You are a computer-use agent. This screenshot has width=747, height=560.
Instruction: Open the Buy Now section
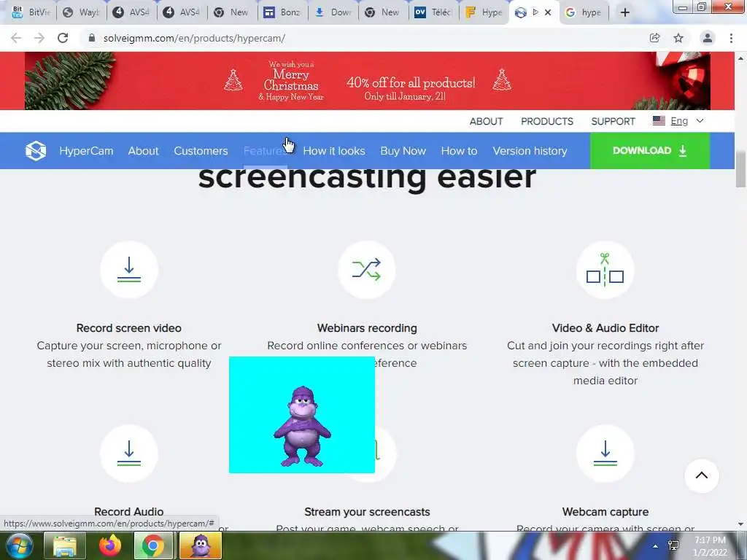tap(403, 151)
